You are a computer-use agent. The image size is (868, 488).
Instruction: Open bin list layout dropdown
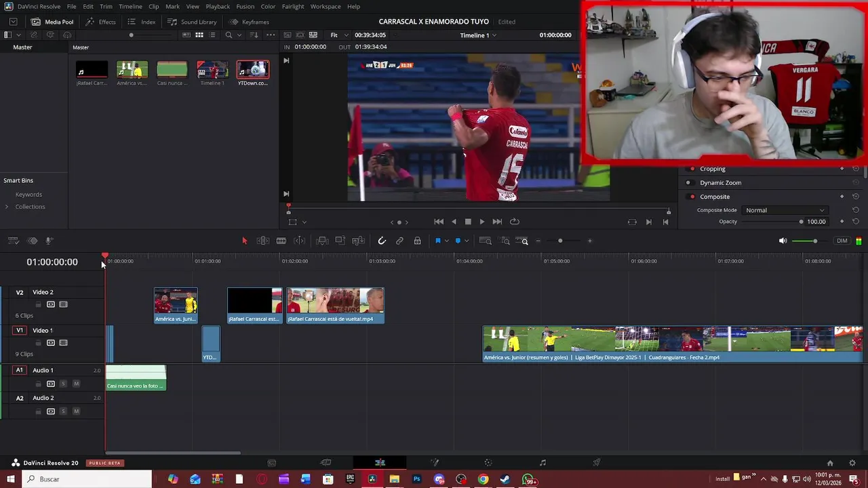(18, 35)
